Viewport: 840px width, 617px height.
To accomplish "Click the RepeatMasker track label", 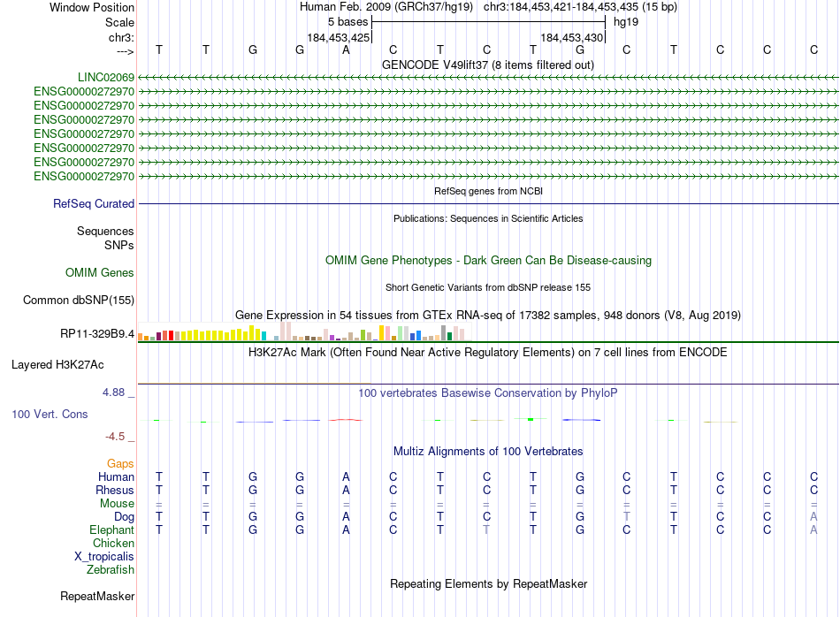I will point(97,596).
